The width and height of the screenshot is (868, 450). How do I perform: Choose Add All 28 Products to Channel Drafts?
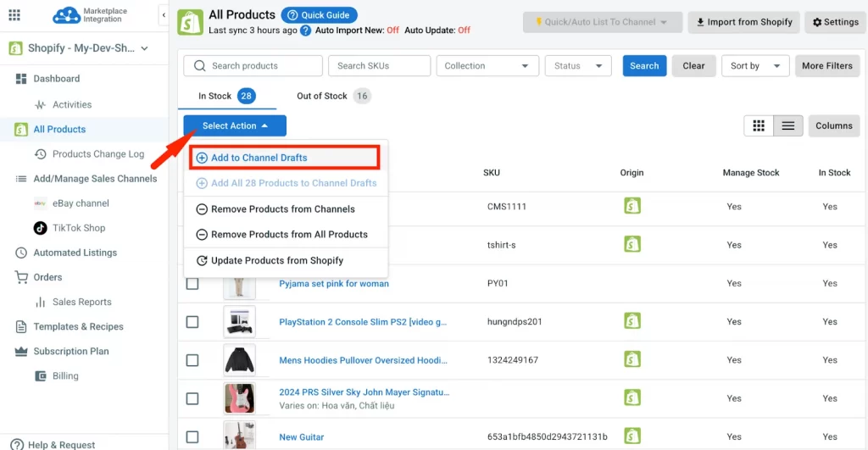(286, 183)
